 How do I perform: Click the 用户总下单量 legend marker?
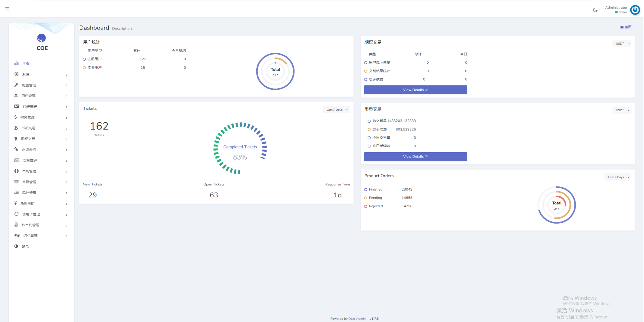366,63
